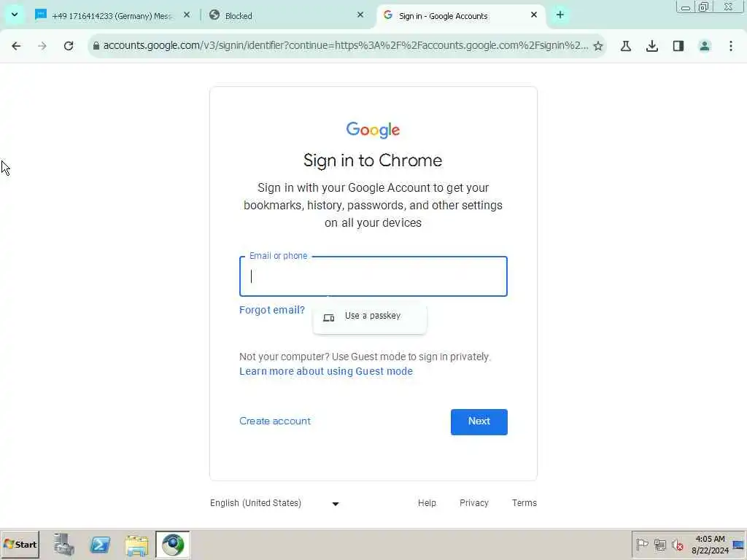The width and height of the screenshot is (747, 560).
Task: Open Chrome three-dot menu
Action: 731,46
